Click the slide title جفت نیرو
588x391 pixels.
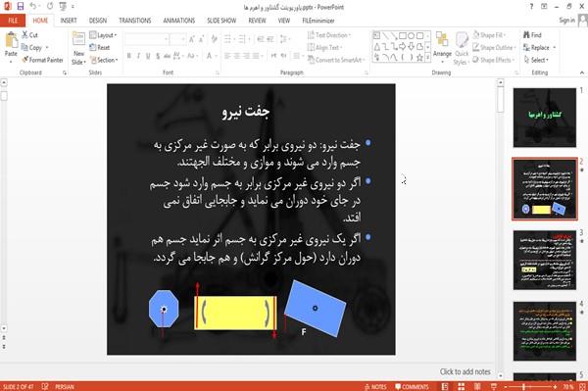(246, 112)
